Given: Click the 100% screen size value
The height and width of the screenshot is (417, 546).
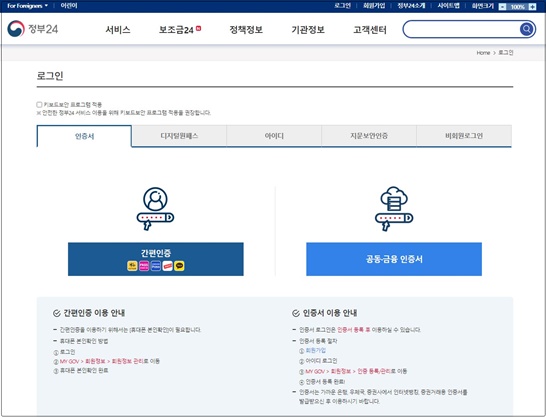Looking at the screenshot, I should [x=517, y=7].
